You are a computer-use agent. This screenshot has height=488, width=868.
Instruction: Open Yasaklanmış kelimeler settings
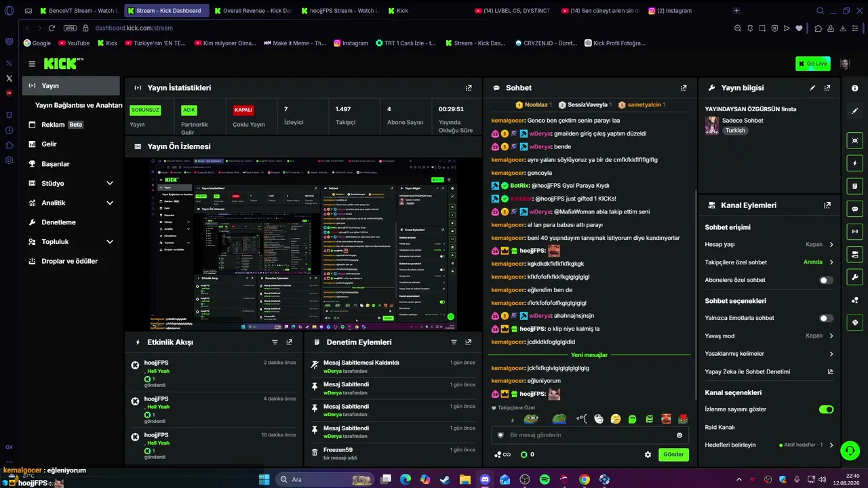(x=769, y=354)
